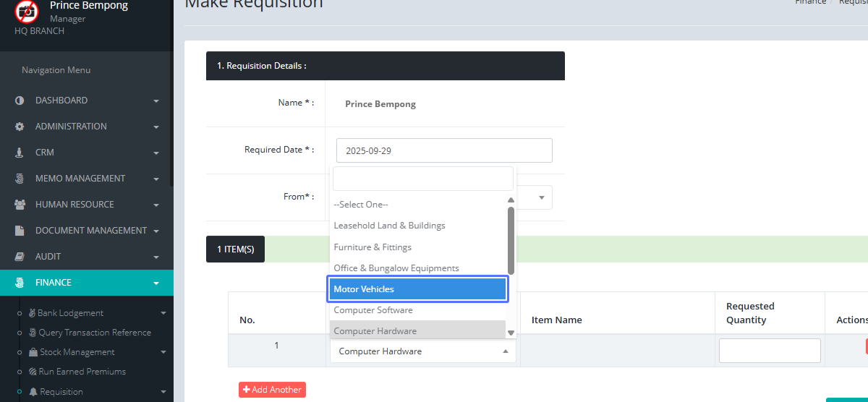Viewport: 868px width, 402px height.
Task: Click the Administration gear icon
Action: 20,127
